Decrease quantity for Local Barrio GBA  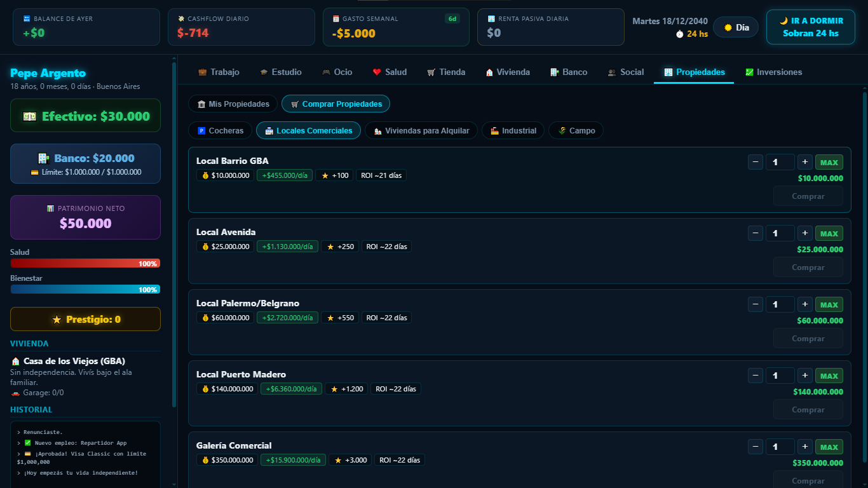tap(756, 162)
